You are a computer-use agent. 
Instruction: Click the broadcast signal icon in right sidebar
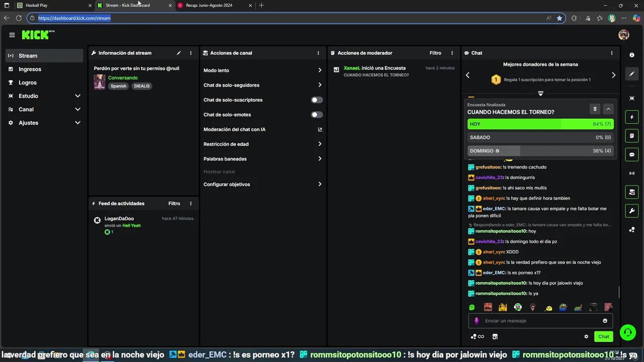[632, 173]
